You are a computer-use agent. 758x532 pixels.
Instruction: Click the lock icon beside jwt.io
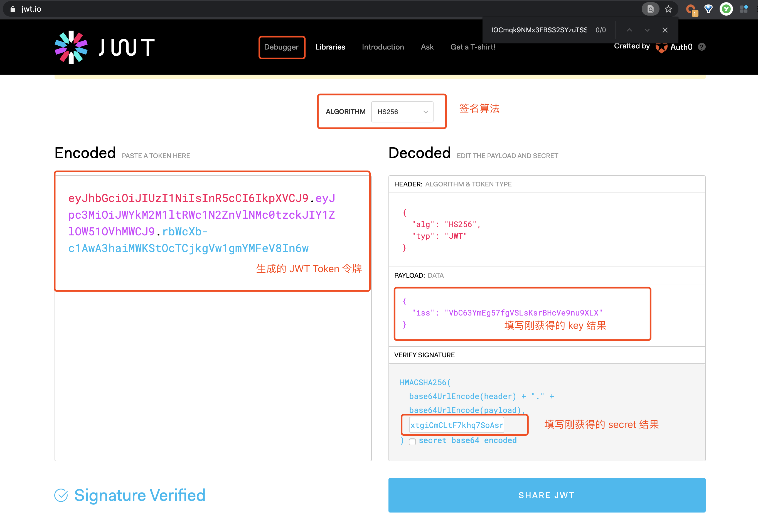click(x=13, y=9)
